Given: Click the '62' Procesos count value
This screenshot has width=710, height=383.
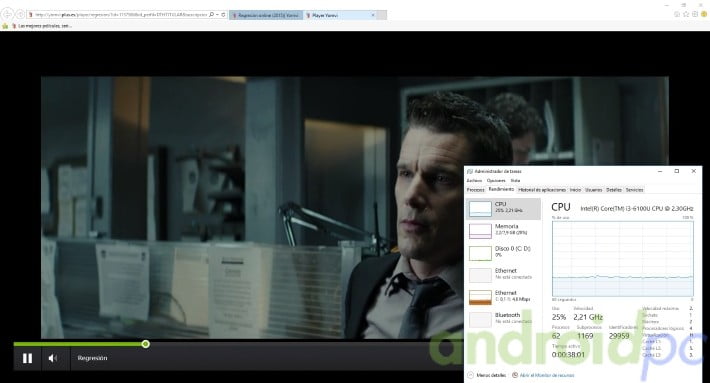Looking at the screenshot, I should coord(556,336).
